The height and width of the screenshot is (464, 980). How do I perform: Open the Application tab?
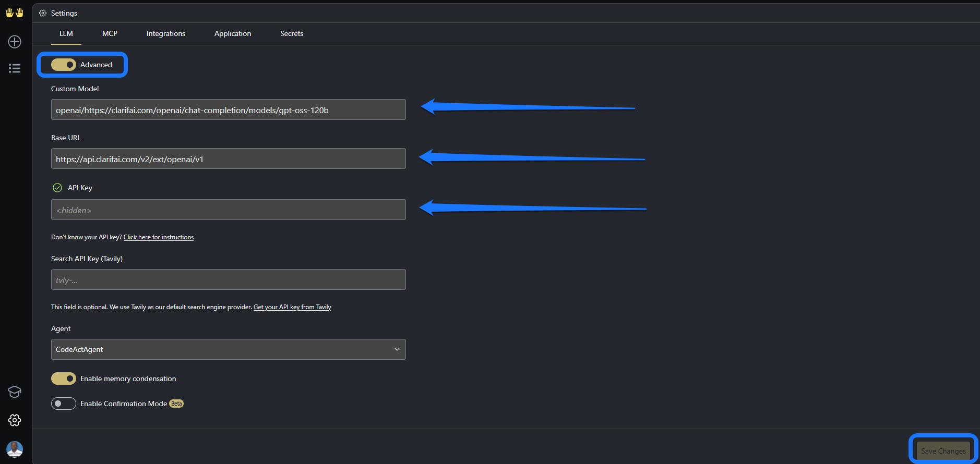pyautogui.click(x=233, y=33)
